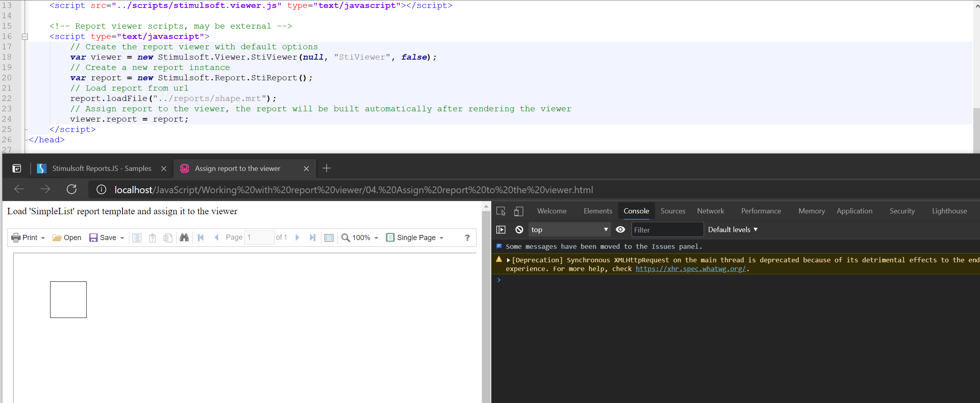Screen dimensions: 980x403
Task: Open the tab actions menu icon
Action: click(17, 169)
